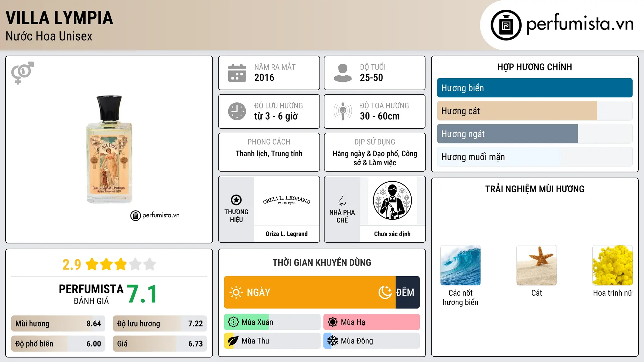Select the yellow mimosa flower image
Screen dimensions: 644x362
coord(613,265)
